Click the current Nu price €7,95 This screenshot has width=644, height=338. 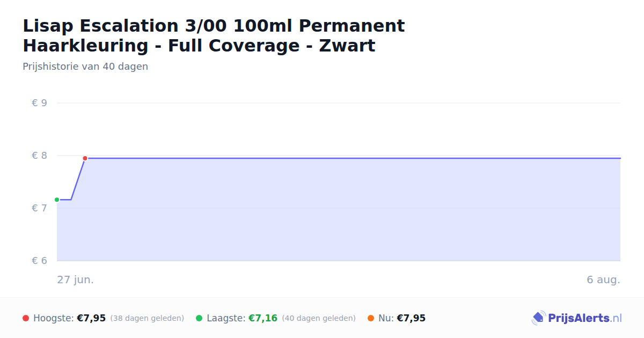point(411,318)
